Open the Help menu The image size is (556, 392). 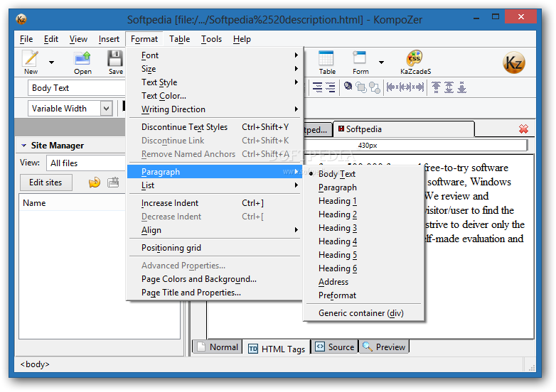[242, 39]
